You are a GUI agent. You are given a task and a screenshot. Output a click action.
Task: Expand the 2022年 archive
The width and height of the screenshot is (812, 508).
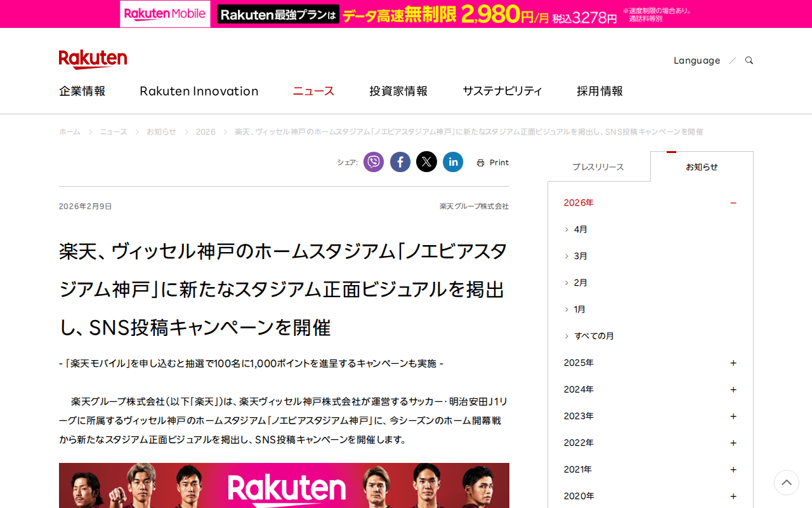pyautogui.click(x=733, y=443)
